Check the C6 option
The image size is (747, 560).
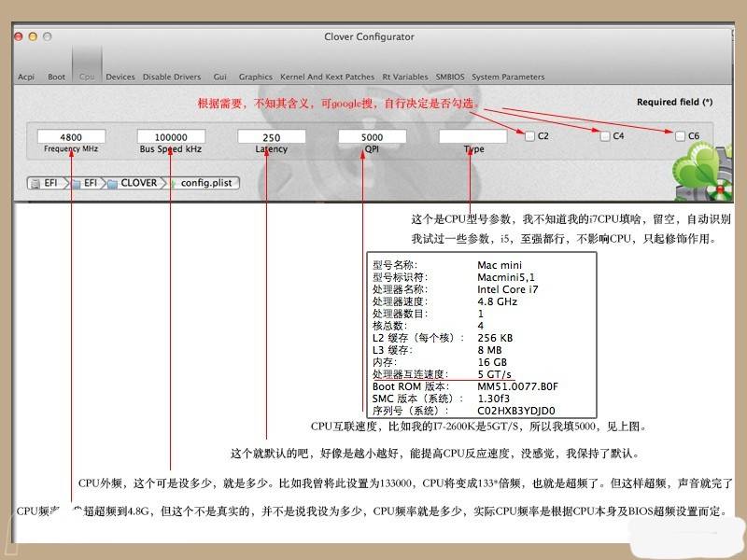(681, 136)
